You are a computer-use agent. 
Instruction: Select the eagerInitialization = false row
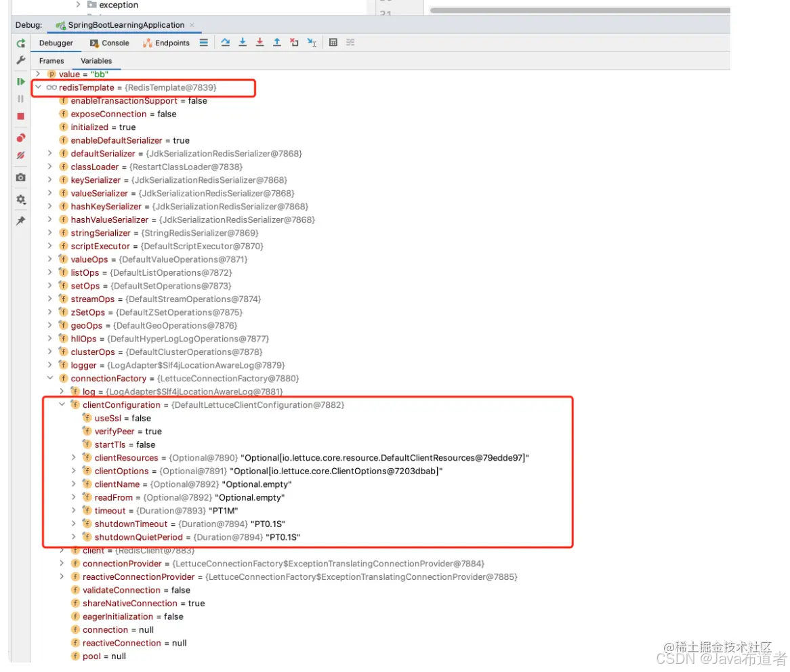pyautogui.click(x=127, y=616)
